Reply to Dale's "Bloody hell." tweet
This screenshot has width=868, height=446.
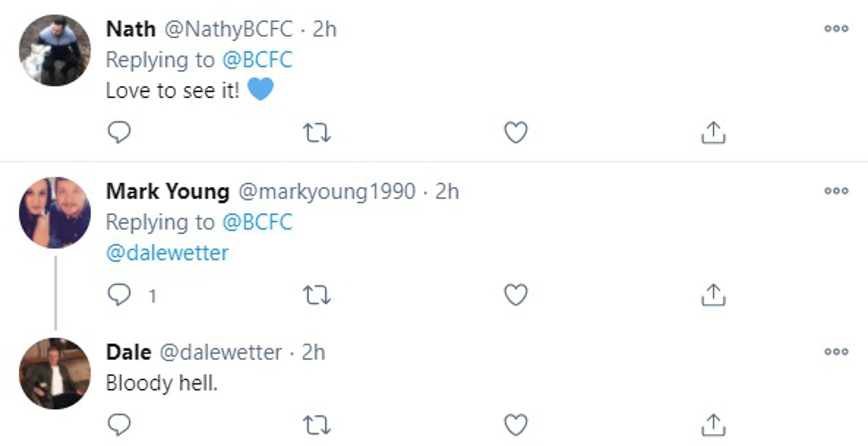[x=119, y=425]
